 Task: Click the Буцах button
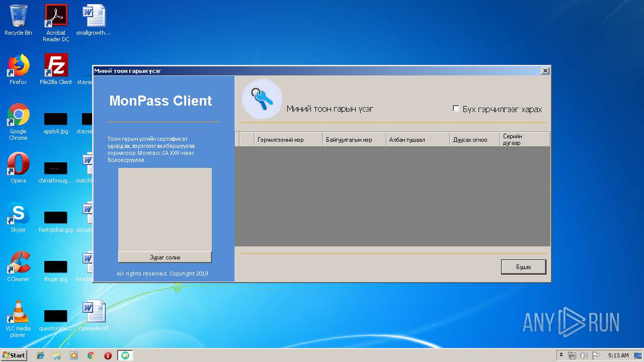[523, 267]
